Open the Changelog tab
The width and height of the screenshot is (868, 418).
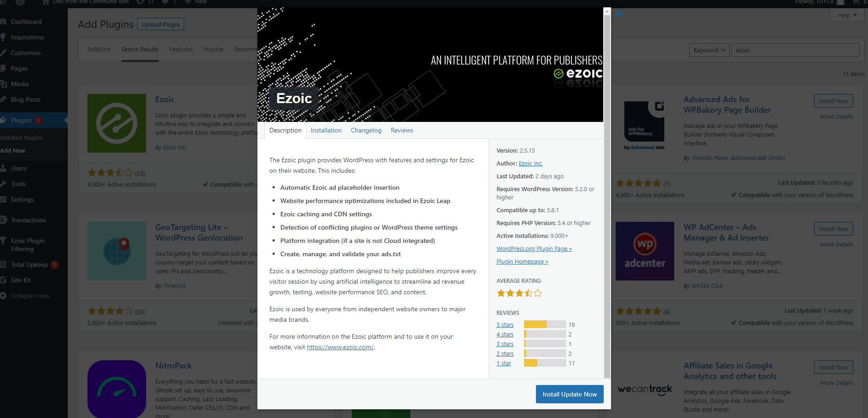[x=366, y=130]
